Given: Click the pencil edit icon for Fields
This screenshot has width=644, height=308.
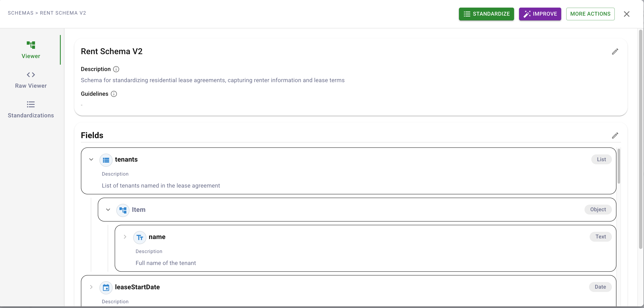Looking at the screenshot, I should (615, 135).
